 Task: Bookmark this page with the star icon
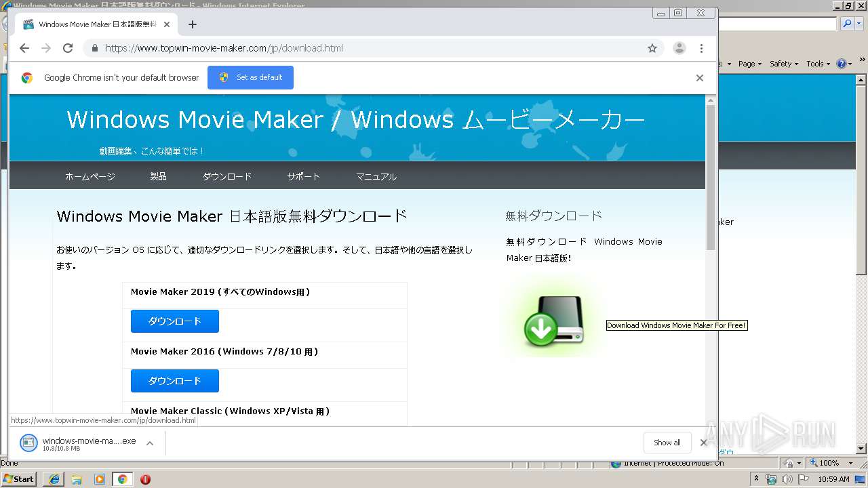pos(652,48)
